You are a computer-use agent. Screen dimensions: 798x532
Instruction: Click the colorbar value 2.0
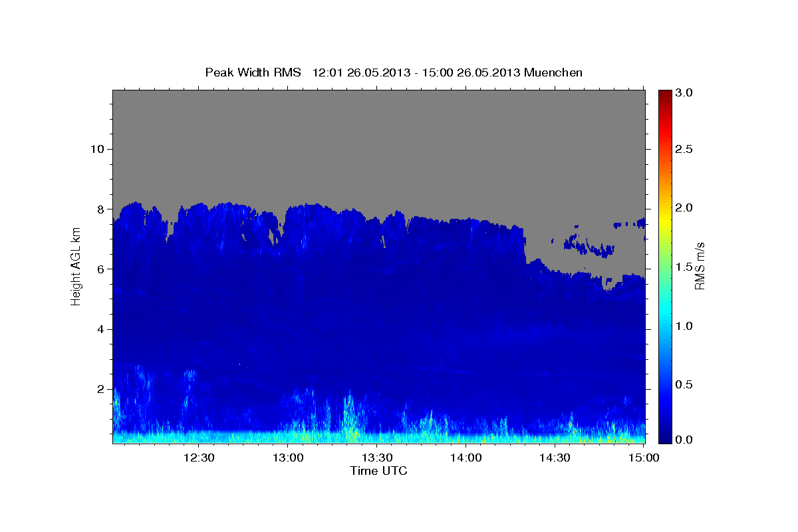(686, 208)
